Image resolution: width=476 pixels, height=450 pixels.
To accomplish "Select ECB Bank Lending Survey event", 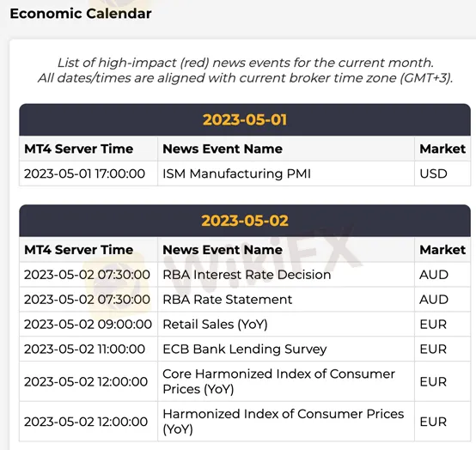I will (245, 350).
